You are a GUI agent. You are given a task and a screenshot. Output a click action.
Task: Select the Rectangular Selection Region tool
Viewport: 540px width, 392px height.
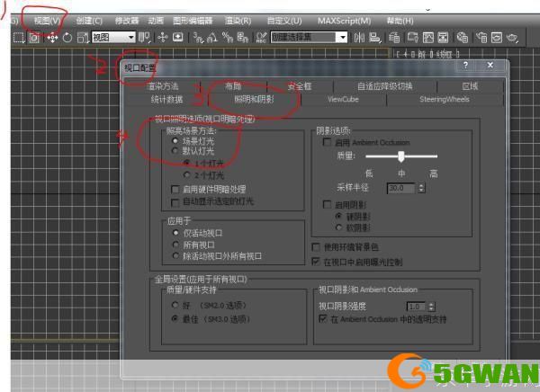click(19, 37)
